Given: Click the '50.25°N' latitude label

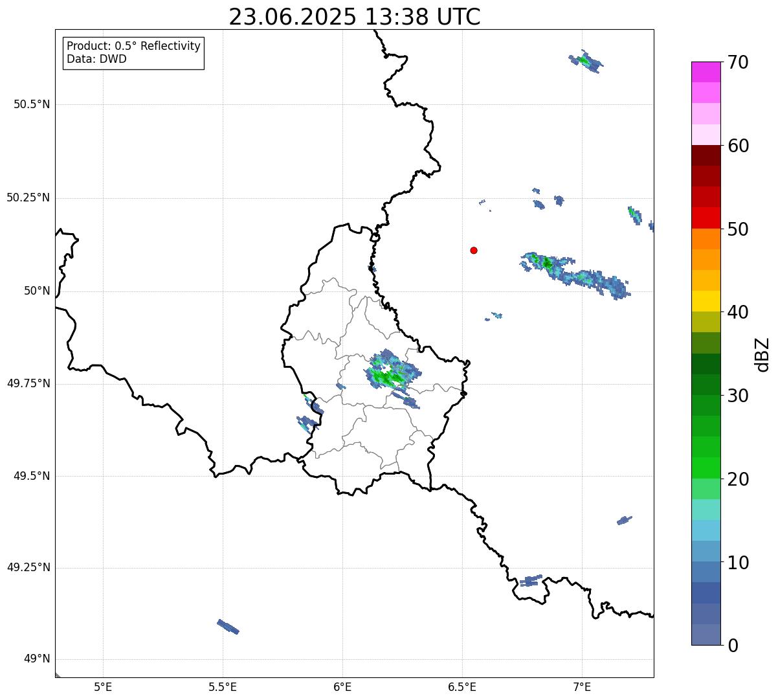Looking at the screenshot, I should click(28, 198).
